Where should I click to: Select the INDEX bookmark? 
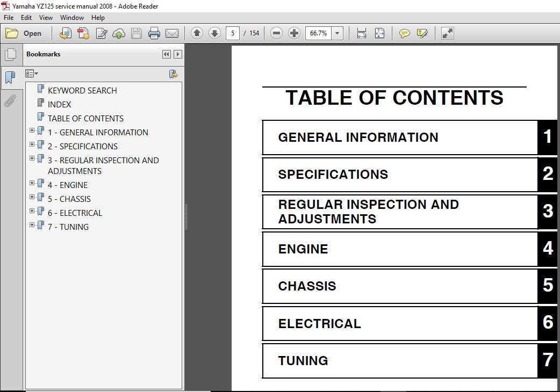59,105
